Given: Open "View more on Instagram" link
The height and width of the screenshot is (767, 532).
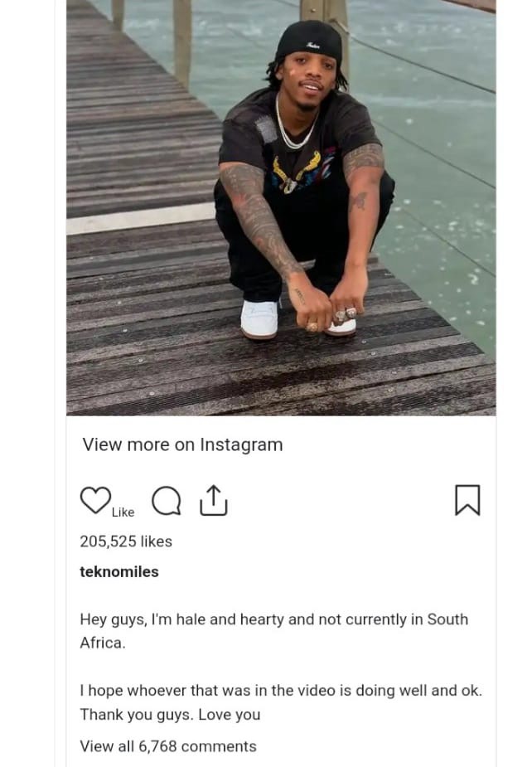Looking at the screenshot, I should point(182,444).
